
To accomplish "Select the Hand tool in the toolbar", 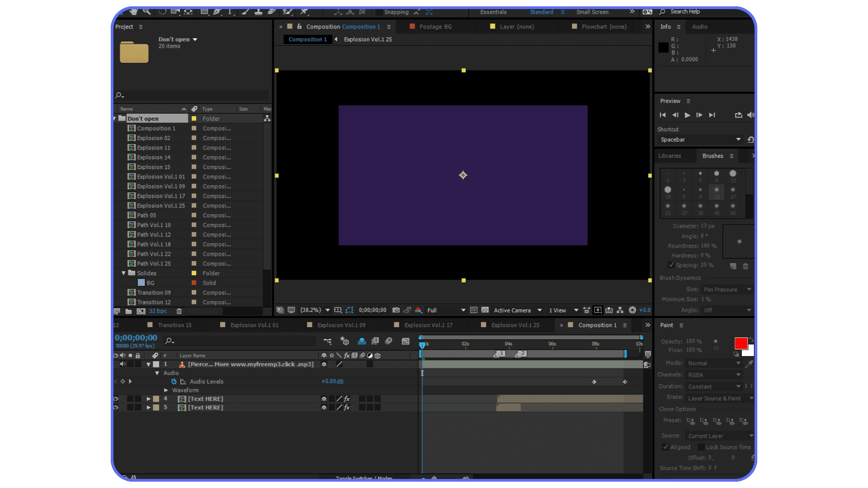I will [x=134, y=12].
